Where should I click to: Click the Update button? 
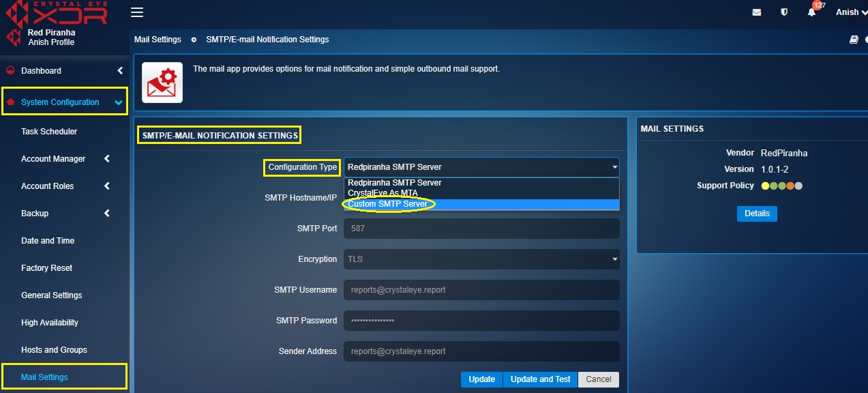pyautogui.click(x=481, y=379)
